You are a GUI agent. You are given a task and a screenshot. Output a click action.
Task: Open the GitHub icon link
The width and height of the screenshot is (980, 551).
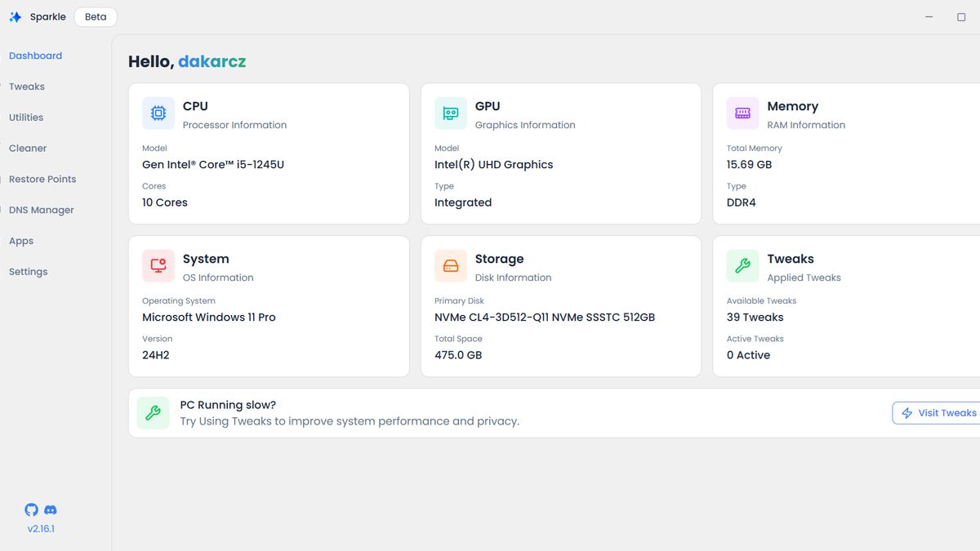click(x=32, y=510)
